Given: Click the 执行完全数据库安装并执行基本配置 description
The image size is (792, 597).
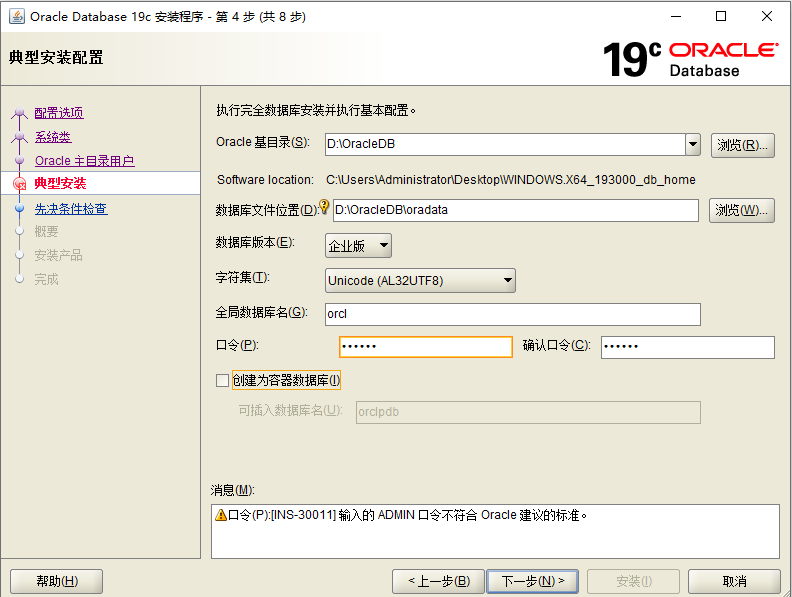Looking at the screenshot, I should tap(316, 110).
